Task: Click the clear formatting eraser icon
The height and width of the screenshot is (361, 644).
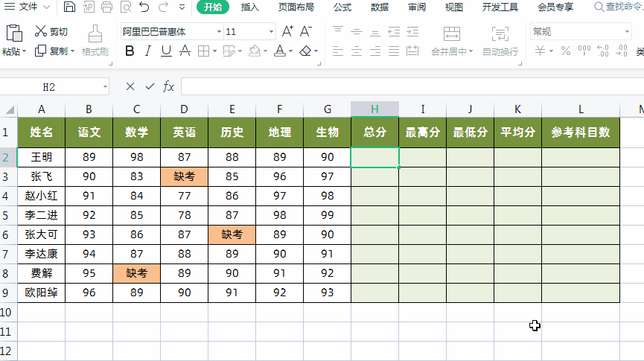Action: (x=305, y=51)
